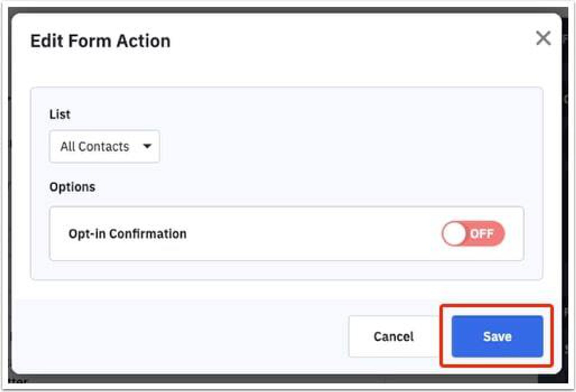
Task: Click the All Contacts text in dropdown
Action: pyautogui.click(x=95, y=147)
